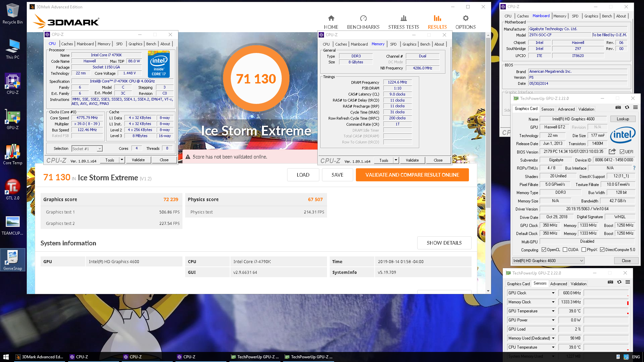Open Graphics tab in left CPU-Z window
The width and height of the screenshot is (644, 362).
coord(135,44)
